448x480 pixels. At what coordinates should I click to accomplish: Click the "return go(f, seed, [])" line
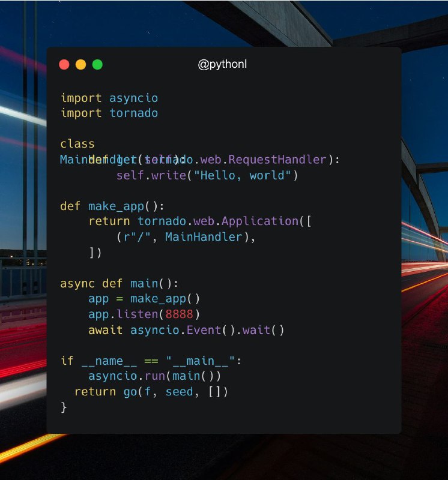click(x=151, y=392)
